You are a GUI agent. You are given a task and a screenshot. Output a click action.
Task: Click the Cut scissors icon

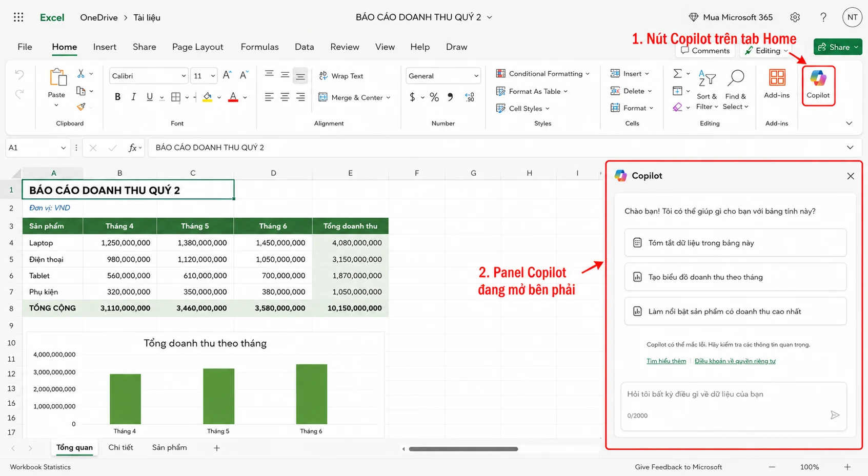(80, 74)
